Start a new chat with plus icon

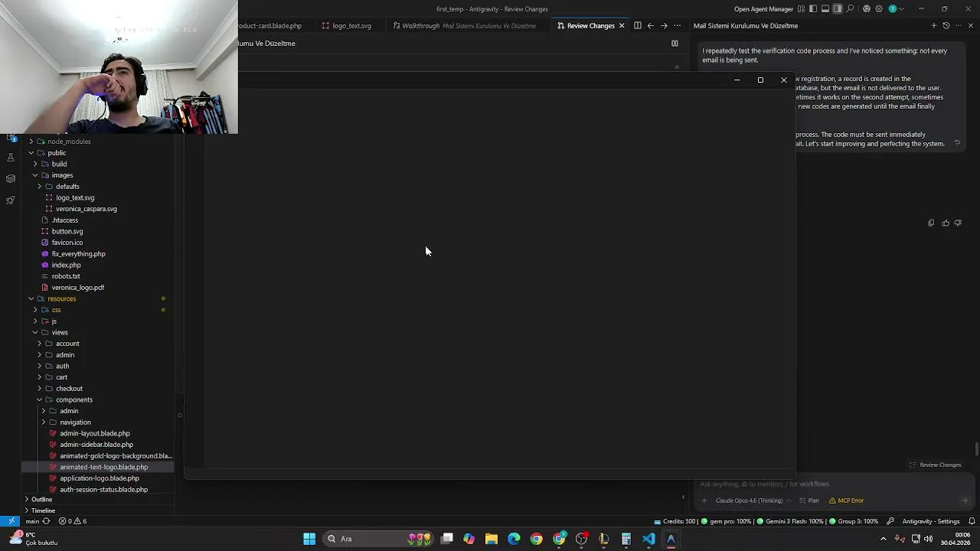(x=933, y=25)
